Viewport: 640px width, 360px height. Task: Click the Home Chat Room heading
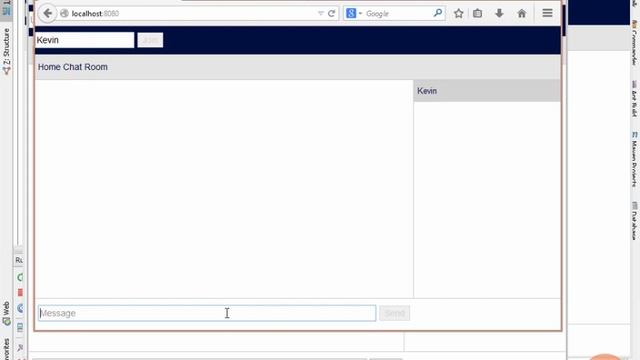point(73,67)
